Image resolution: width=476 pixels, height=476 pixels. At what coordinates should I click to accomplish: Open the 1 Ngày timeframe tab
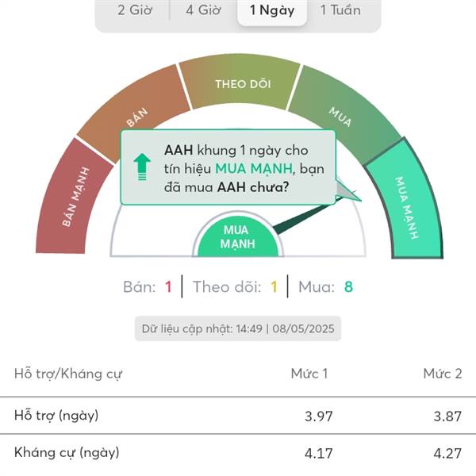272,10
